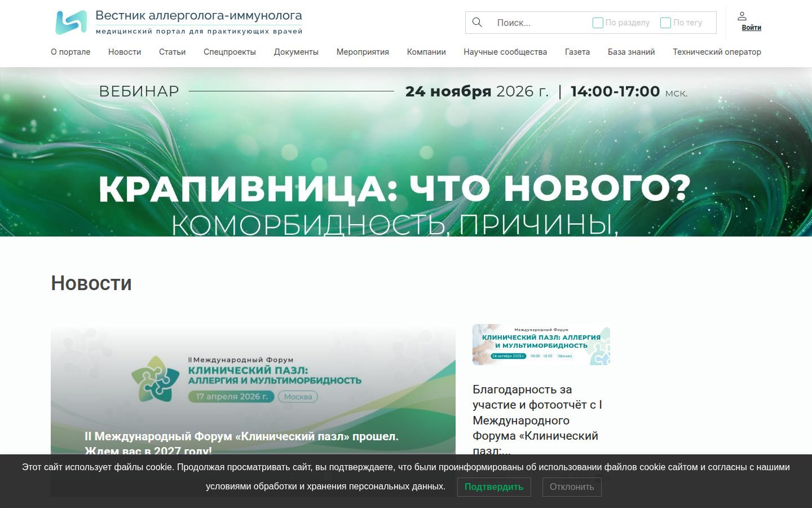Screen dimensions: 812x508
Task: Go to the 'Документы' section
Action: pos(296,52)
